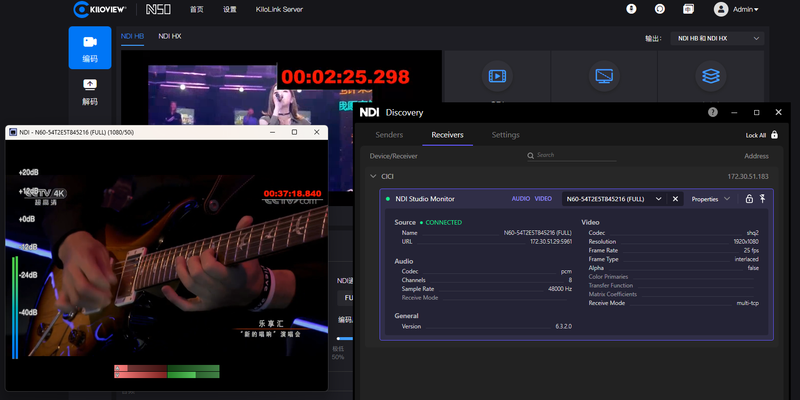Click the video film icon card

(497, 77)
